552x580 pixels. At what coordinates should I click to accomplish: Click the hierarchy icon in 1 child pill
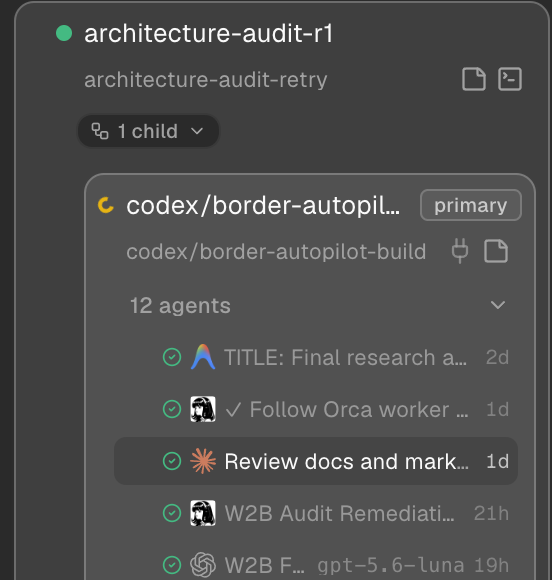tap(100, 131)
